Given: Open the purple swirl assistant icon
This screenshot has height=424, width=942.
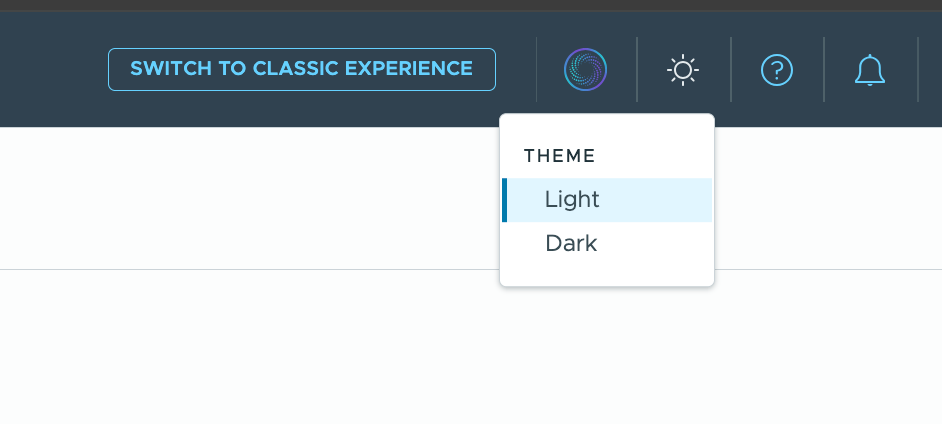Looking at the screenshot, I should (585, 70).
